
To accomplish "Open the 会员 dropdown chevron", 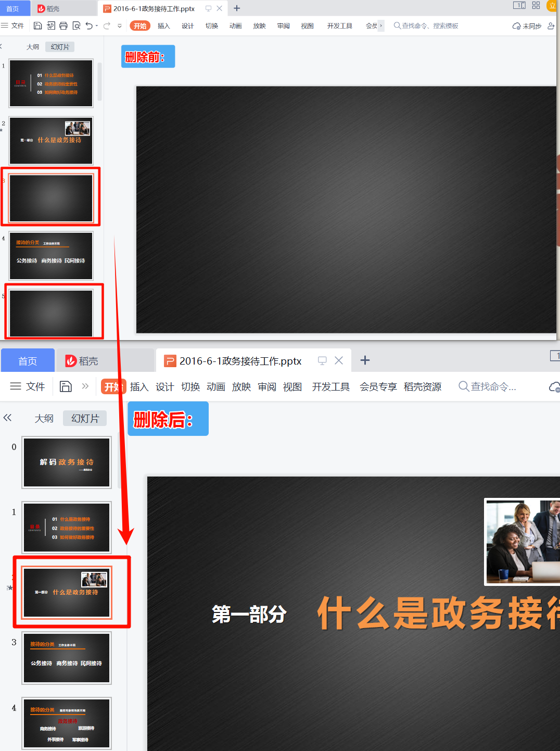I will tap(380, 25).
